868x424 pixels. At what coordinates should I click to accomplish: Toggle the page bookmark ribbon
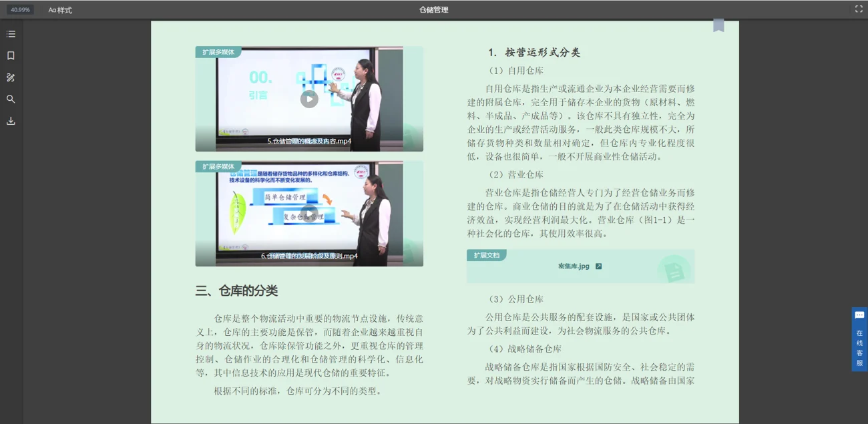pyautogui.click(x=718, y=25)
